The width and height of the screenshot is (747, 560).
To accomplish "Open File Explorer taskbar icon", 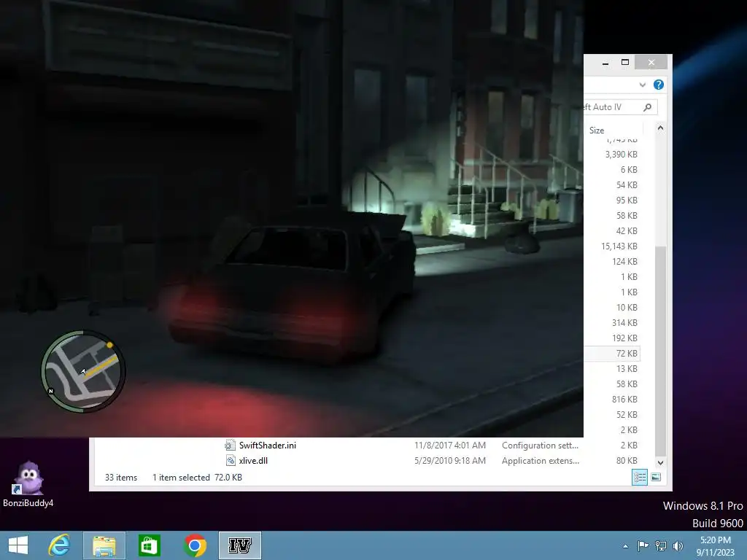I will (104, 545).
